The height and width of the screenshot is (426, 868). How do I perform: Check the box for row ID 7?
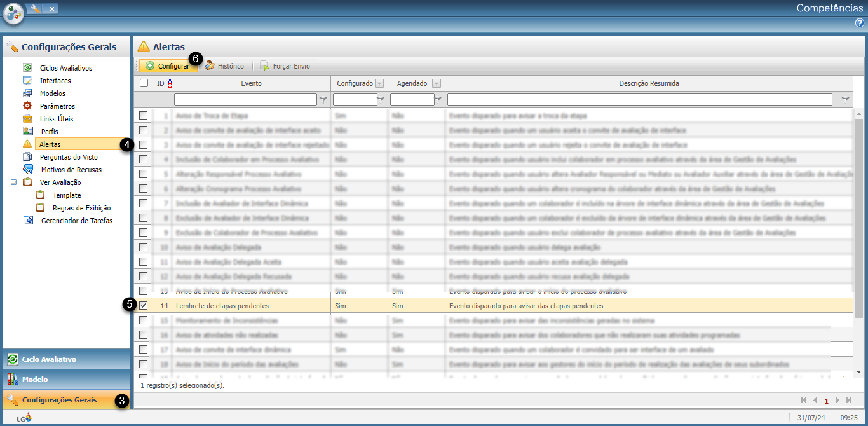[x=144, y=203]
